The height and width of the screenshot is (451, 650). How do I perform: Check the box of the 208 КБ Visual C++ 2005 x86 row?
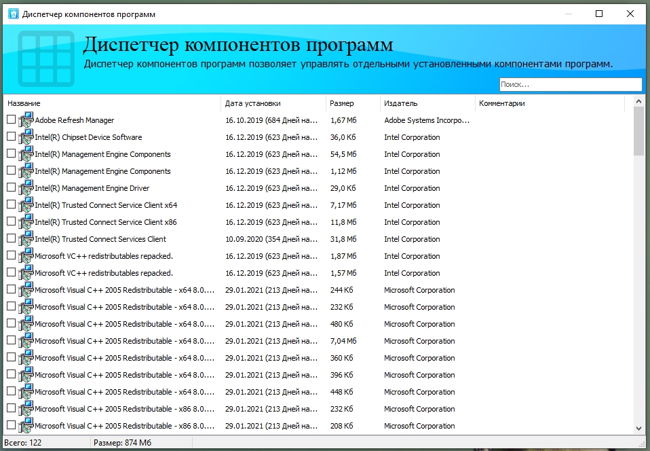[x=11, y=426]
